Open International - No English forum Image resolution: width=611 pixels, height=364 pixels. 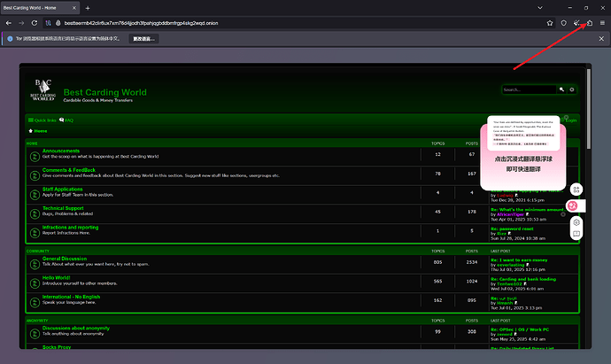click(x=71, y=297)
